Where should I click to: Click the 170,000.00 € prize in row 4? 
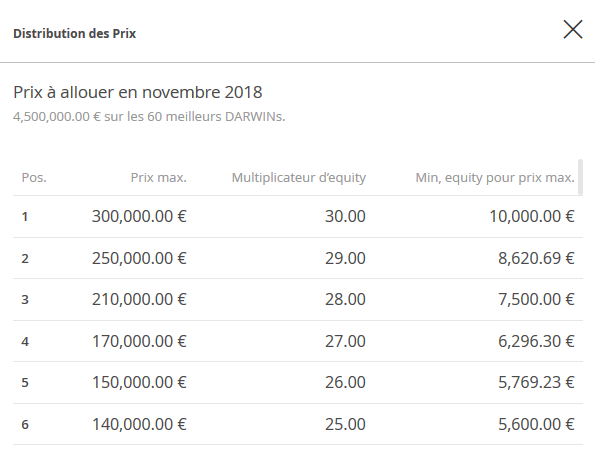point(139,341)
